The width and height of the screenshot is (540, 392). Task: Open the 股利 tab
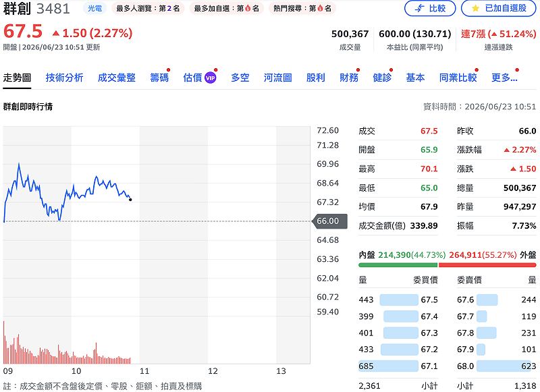click(316, 78)
